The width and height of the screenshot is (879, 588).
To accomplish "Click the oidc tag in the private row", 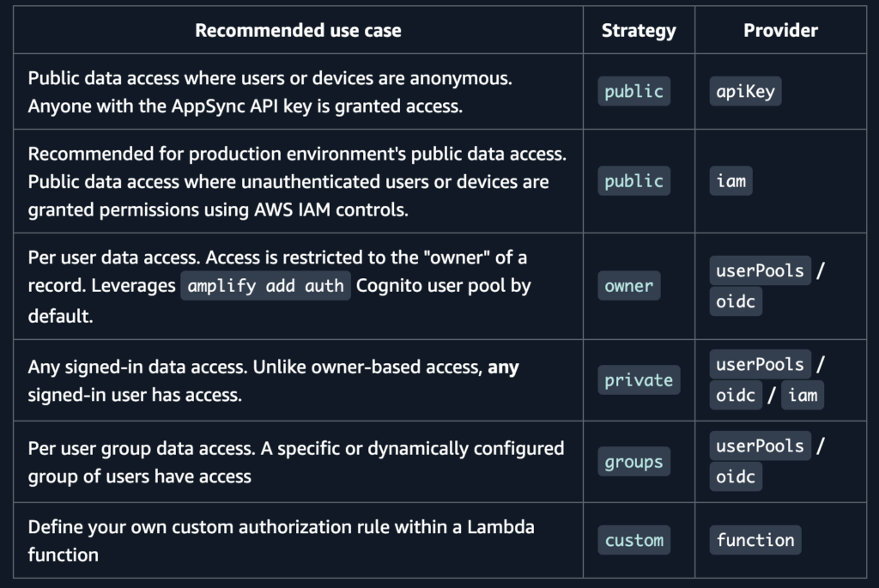I will 736,395.
